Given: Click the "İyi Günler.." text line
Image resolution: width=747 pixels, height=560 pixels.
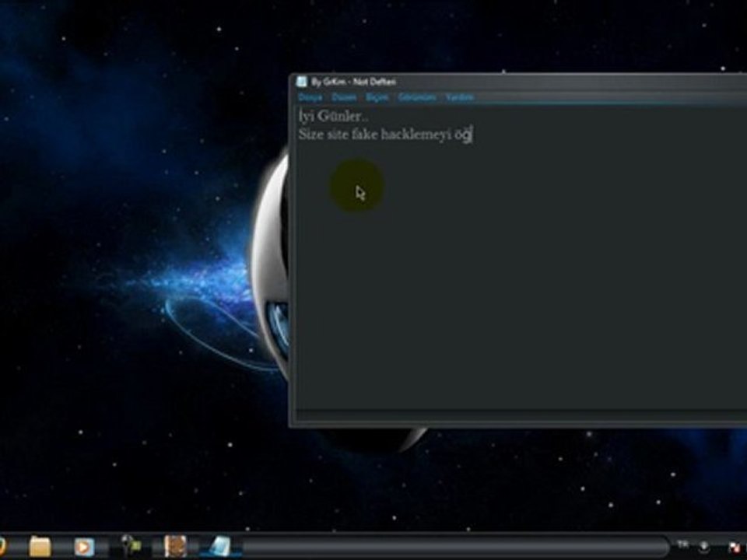Looking at the screenshot, I should click(334, 116).
